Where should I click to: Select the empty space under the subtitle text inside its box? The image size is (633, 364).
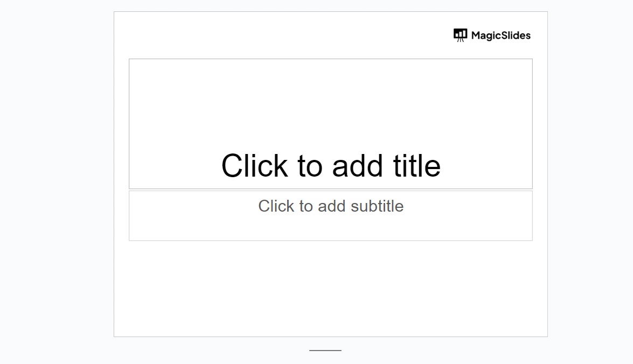pos(331,228)
